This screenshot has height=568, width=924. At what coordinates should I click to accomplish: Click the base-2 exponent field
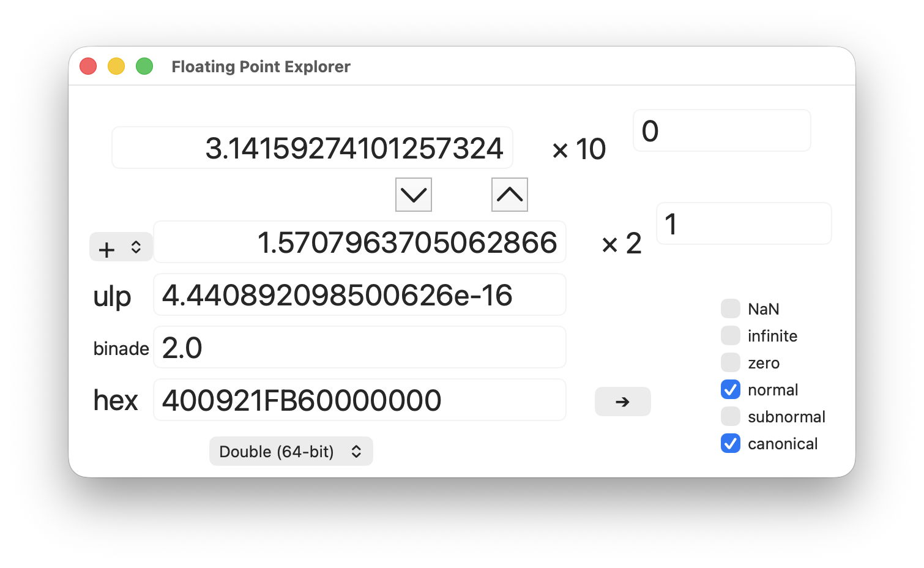tap(744, 223)
